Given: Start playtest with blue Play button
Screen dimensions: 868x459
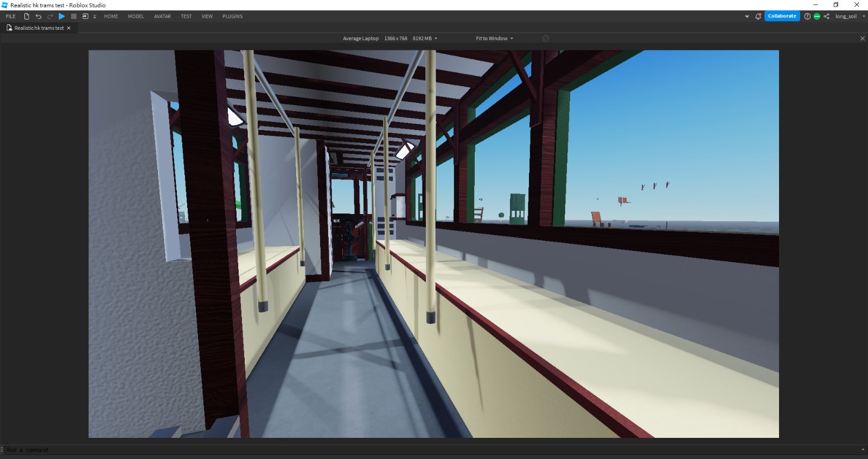Looking at the screenshot, I should click(62, 16).
